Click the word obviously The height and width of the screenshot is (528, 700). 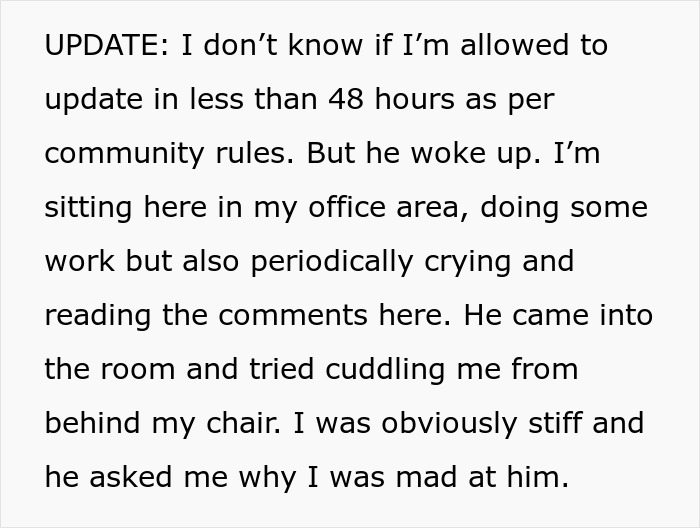point(449,424)
